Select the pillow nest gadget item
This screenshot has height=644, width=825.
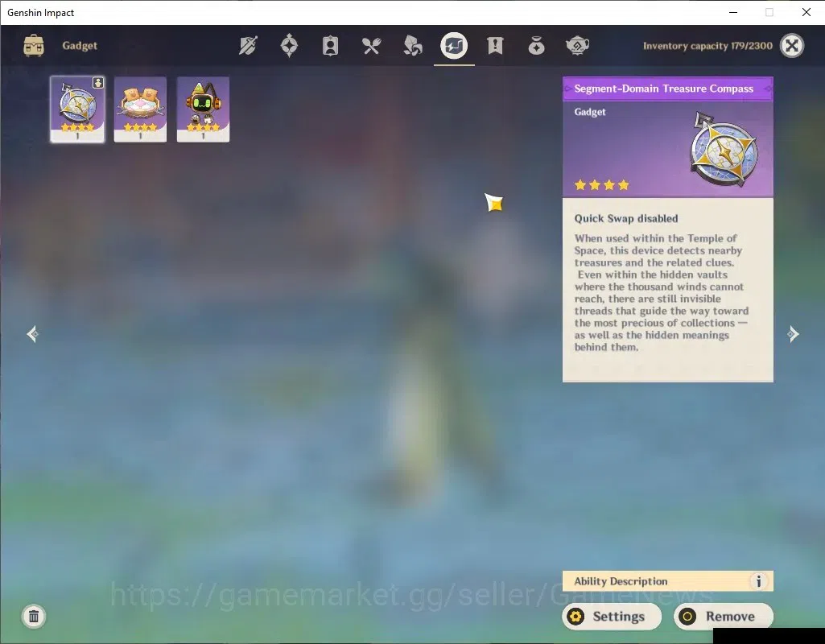[x=140, y=109]
